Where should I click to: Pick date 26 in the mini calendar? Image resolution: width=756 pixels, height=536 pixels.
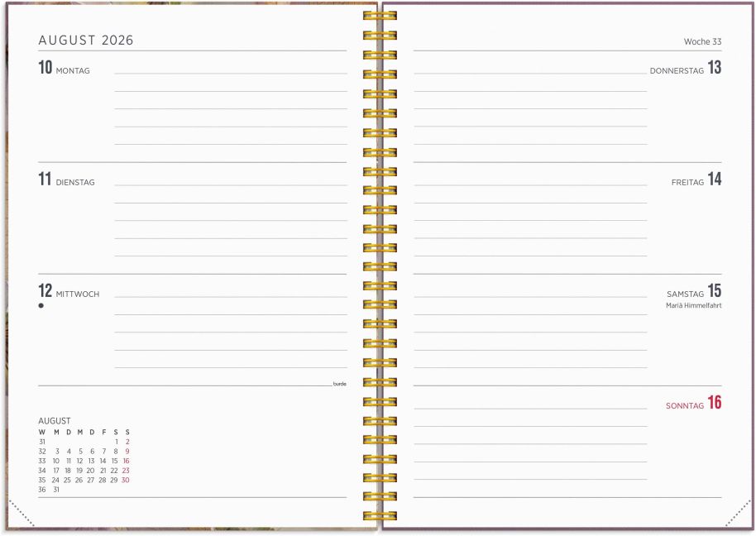pos(79,481)
